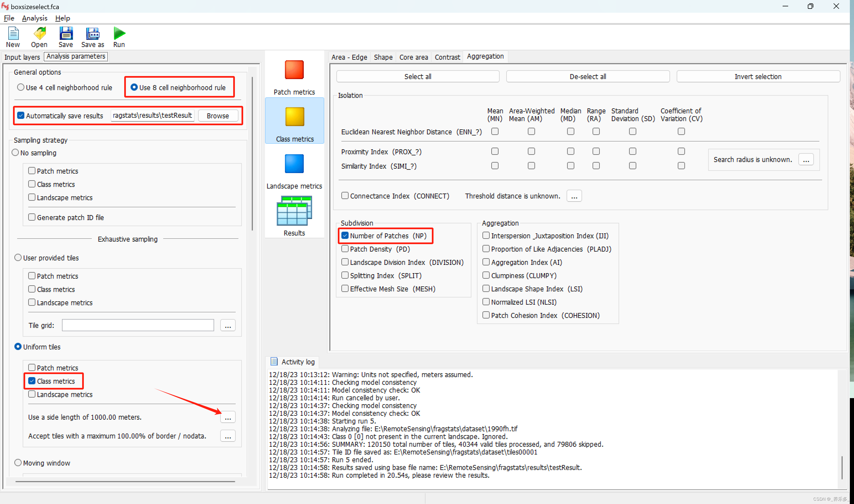854x504 pixels.
Task: Click the De-select all button
Action: 588,77
